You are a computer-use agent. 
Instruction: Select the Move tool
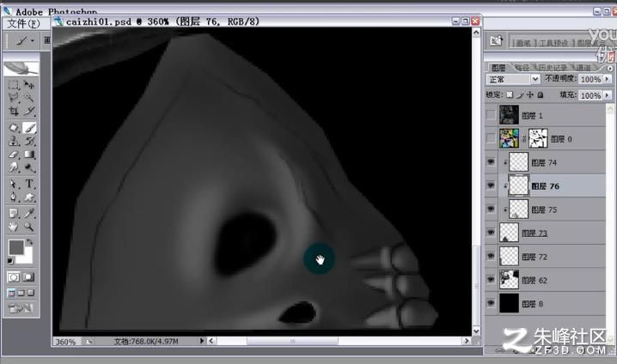(29, 85)
